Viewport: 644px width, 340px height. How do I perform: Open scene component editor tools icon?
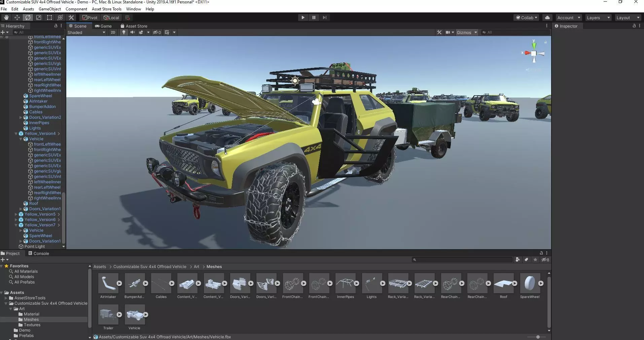click(x=439, y=32)
